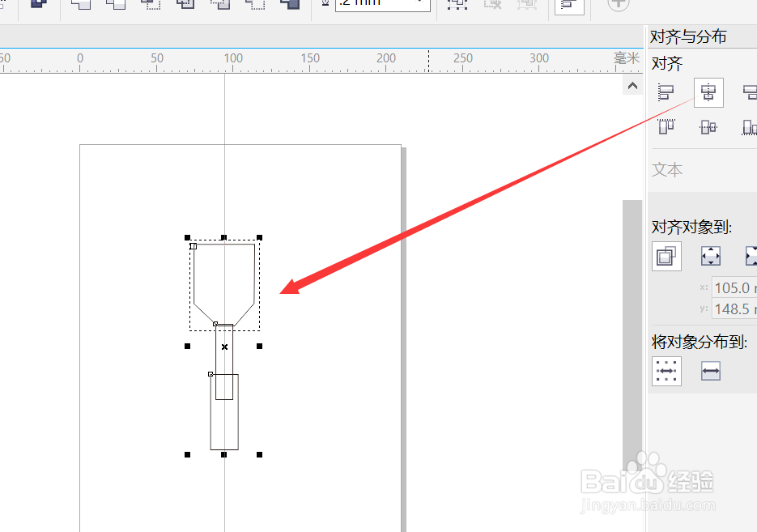Click the up arrow of vertical scrollbar
This screenshot has height=532, width=757.
click(632, 86)
